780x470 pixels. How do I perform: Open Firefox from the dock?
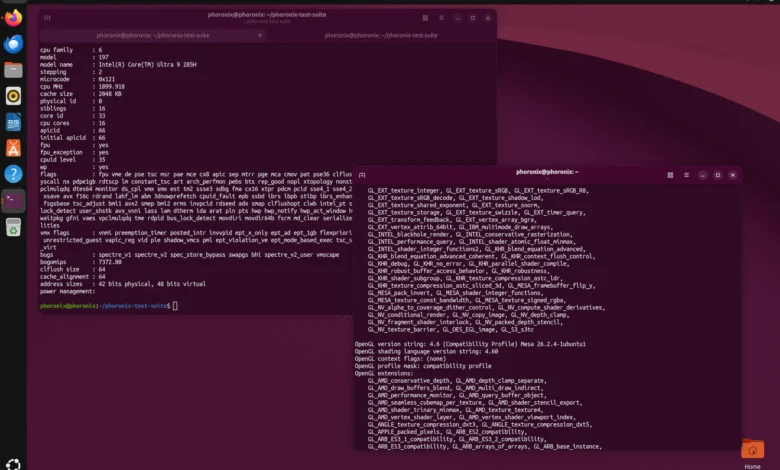pyautogui.click(x=13, y=18)
